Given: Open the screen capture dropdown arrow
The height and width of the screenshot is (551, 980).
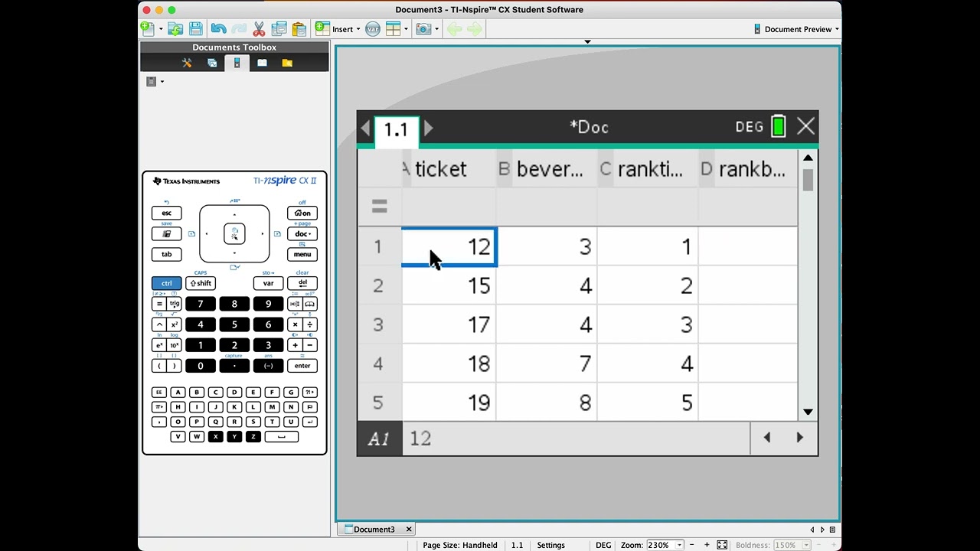Looking at the screenshot, I should tap(436, 30).
